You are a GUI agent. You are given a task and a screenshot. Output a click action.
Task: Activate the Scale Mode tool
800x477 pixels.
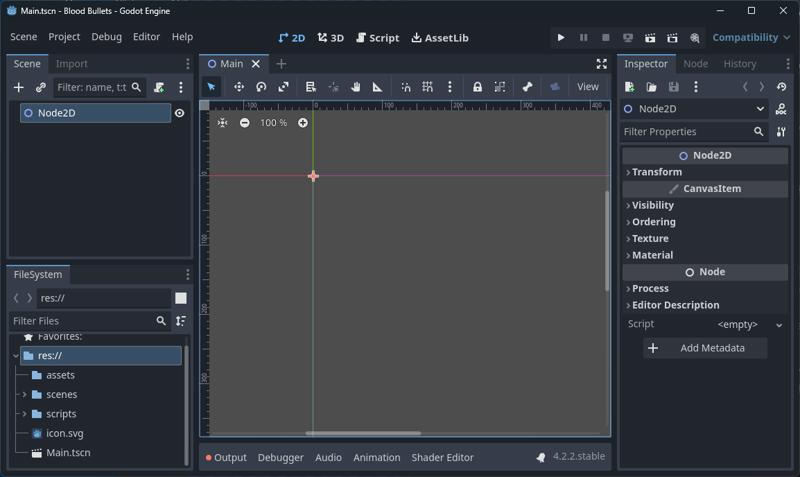pyautogui.click(x=284, y=87)
